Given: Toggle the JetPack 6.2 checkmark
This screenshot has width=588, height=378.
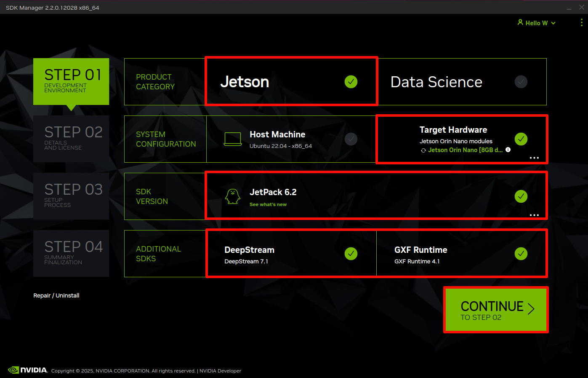Looking at the screenshot, I should tap(521, 196).
